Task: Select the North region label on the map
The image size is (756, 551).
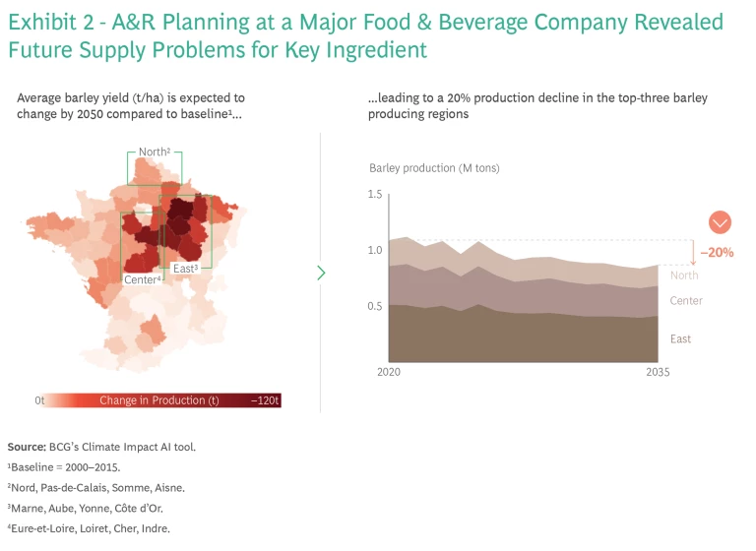Action: [155, 152]
